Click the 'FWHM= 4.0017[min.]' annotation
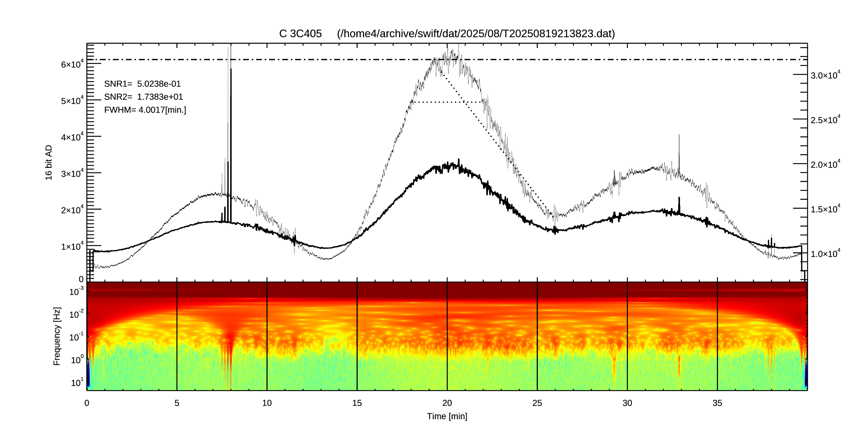868x434 pixels. 145,110
